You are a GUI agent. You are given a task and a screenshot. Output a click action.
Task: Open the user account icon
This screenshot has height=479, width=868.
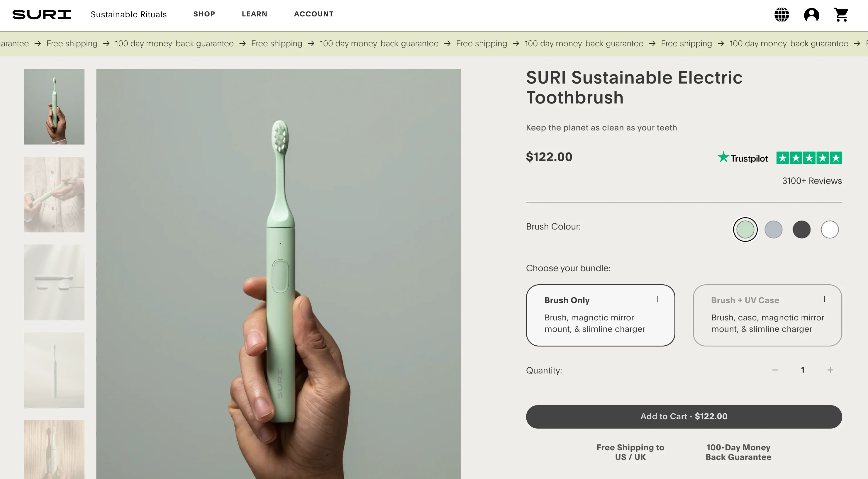811,15
